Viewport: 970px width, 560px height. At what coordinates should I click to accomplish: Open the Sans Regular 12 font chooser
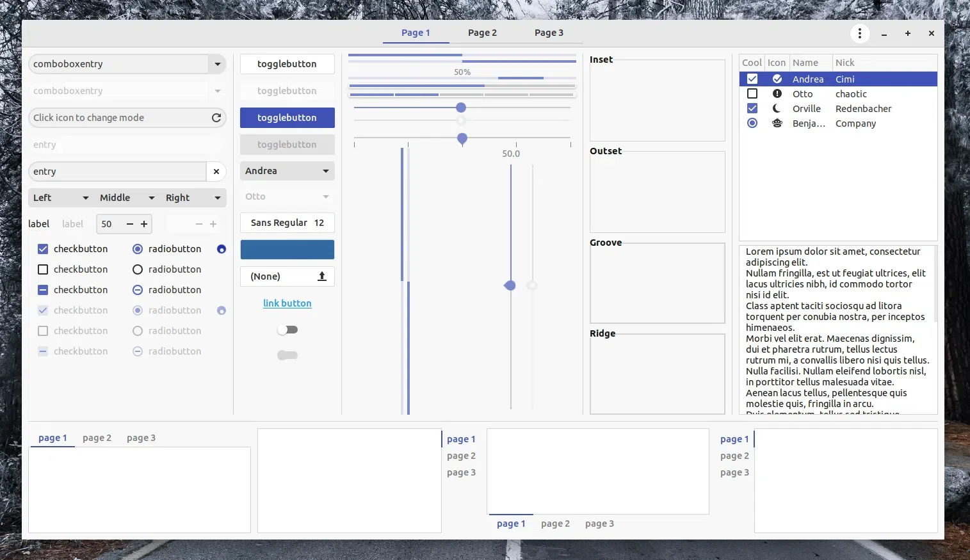pos(287,223)
